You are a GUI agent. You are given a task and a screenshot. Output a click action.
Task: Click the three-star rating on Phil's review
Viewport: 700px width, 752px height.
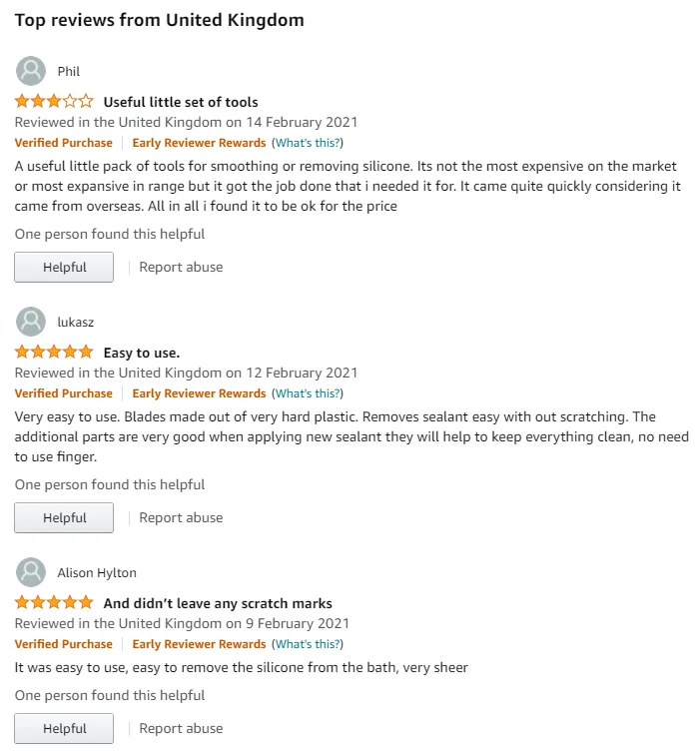tap(54, 101)
